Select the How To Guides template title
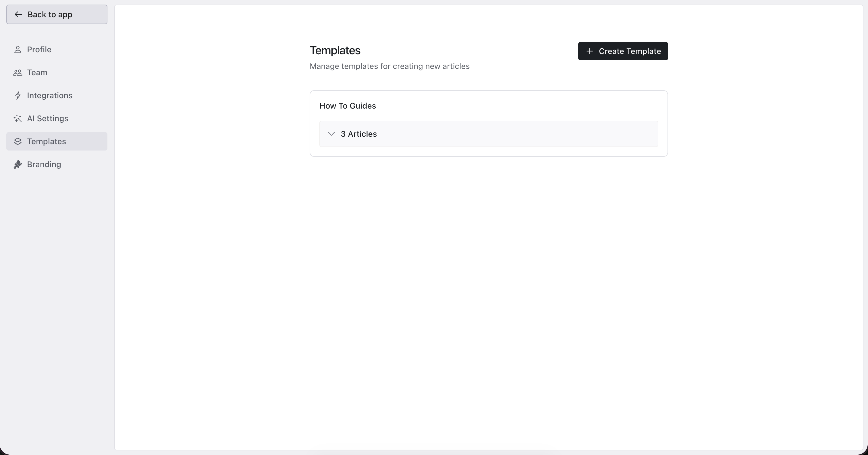The width and height of the screenshot is (868, 455). (x=348, y=106)
